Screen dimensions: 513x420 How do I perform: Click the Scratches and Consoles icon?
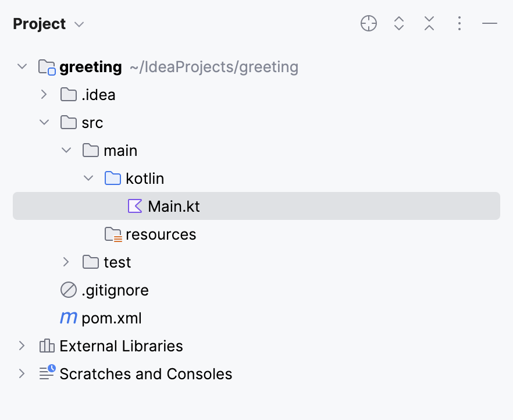(46, 373)
